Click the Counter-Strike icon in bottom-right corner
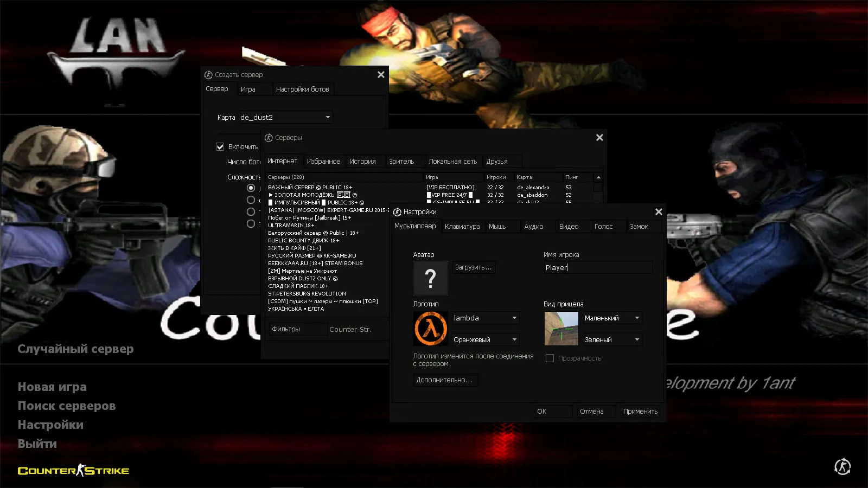 (842, 466)
